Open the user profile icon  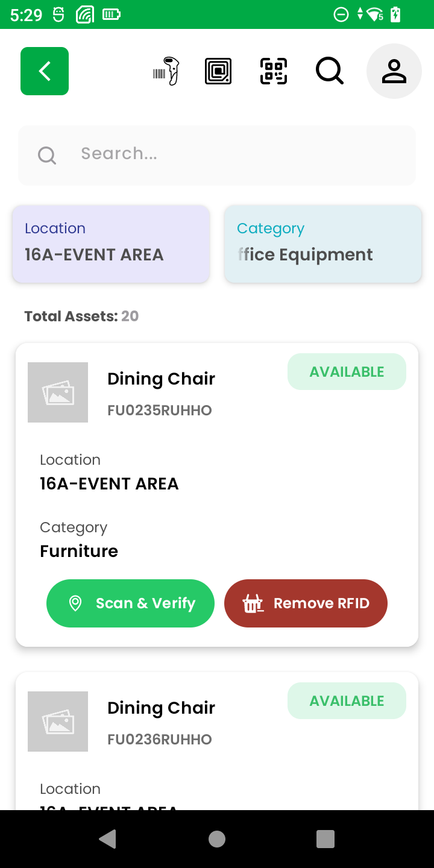click(394, 71)
